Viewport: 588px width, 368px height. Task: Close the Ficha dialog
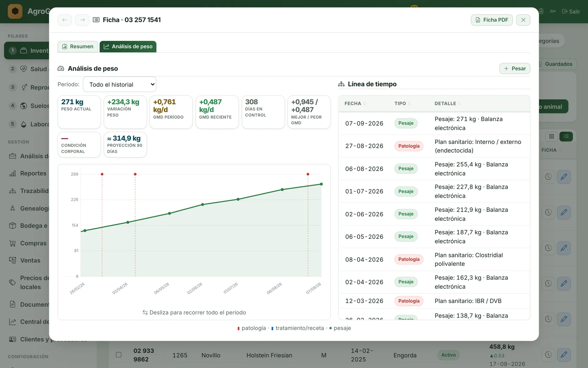click(x=523, y=20)
